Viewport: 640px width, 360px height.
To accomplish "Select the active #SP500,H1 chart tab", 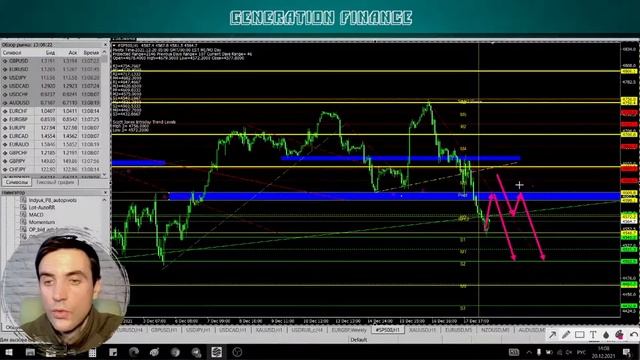I will click(x=388, y=330).
